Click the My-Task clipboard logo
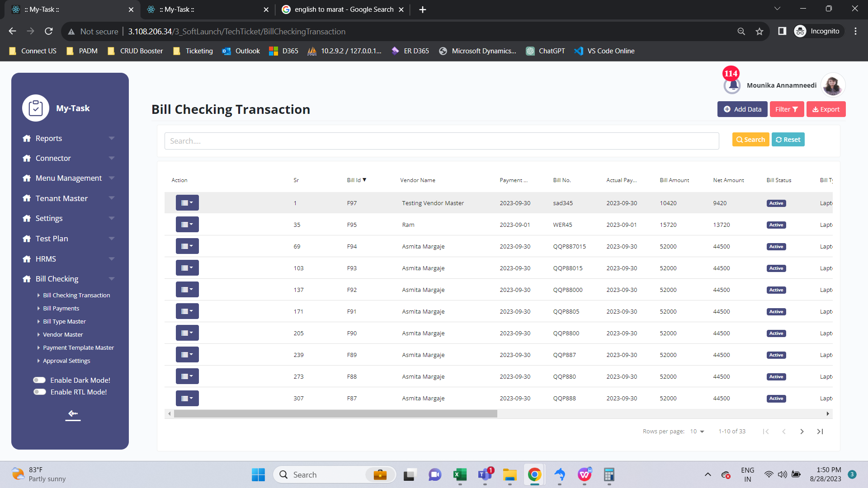Image resolution: width=868 pixels, height=488 pixels. pyautogui.click(x=36, y=108)
